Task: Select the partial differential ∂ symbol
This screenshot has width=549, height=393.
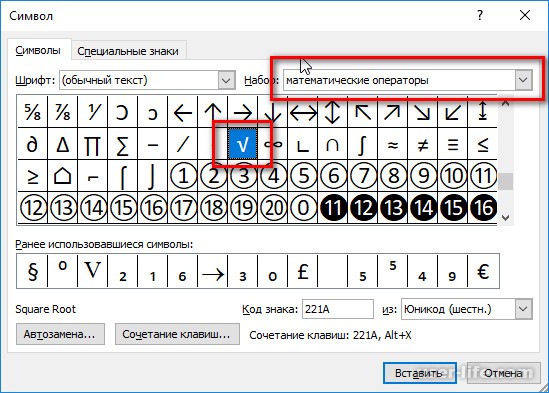Action: click(32, 144)
